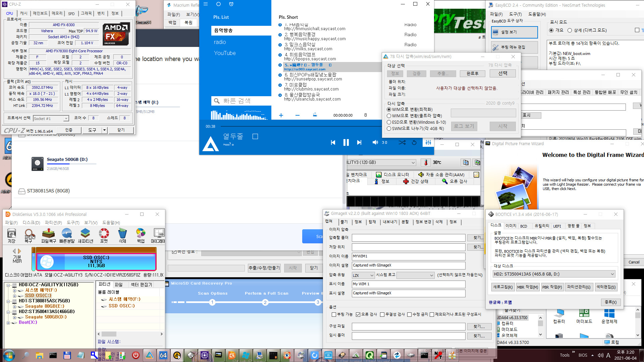
Task: Toggle shuffle icon in AIMP player
Action: (402, 142)
